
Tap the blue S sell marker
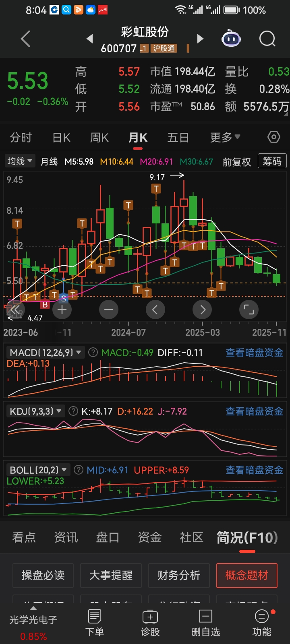[x=64, y=298]
